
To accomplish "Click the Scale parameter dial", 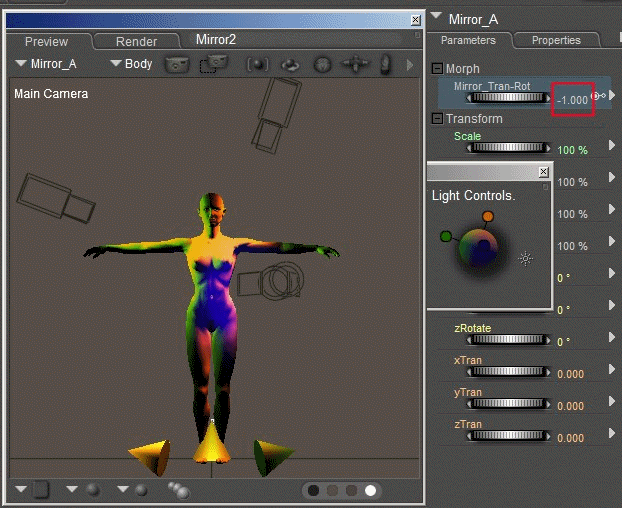I will click(x=509, y=149).
